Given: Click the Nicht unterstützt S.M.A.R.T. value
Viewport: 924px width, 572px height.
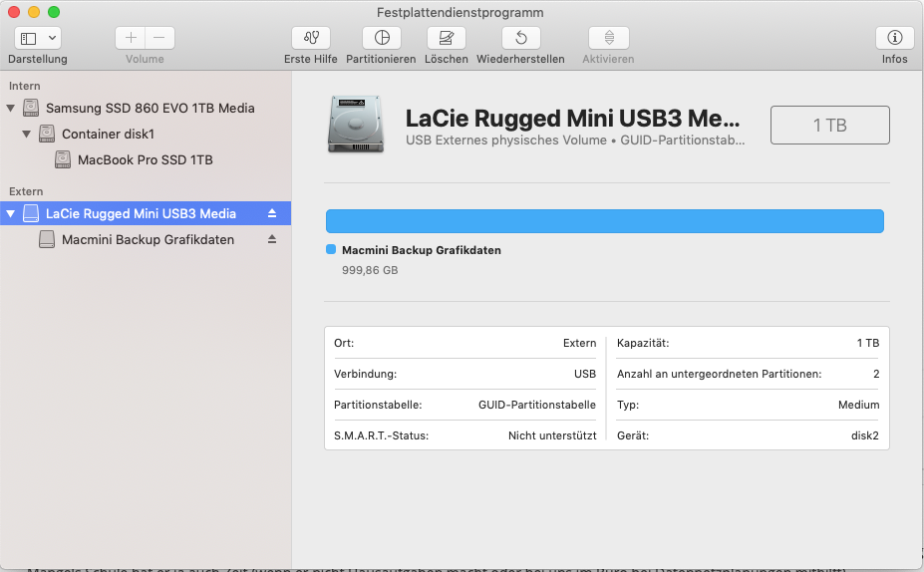Looking at the screenshot, I should tap(552, 435).
